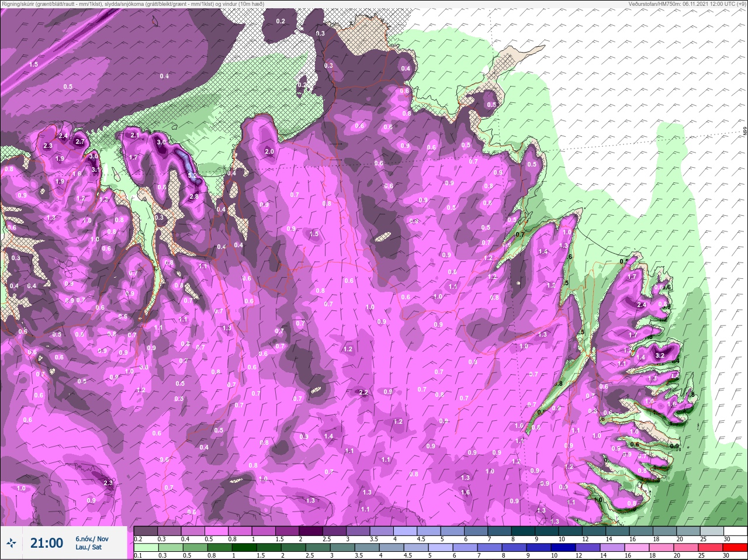Viewport: 748px width, 560px height.
Task: Click the map title text starting 'Rigning/skúrir'
Action: tap(132, 4)
